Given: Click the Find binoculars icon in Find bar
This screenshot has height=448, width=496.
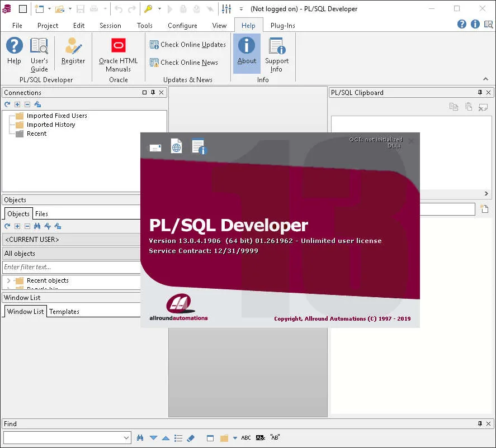Looking at the screenshot, I should [140, 438].
